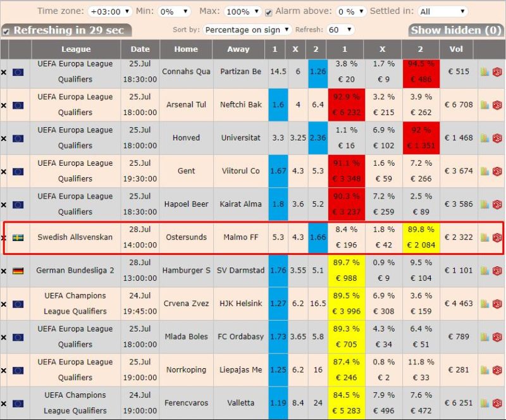The image size is (506, 420).
Task: Hide the Gent row using X icon
Action: click(x=4, y=171)
